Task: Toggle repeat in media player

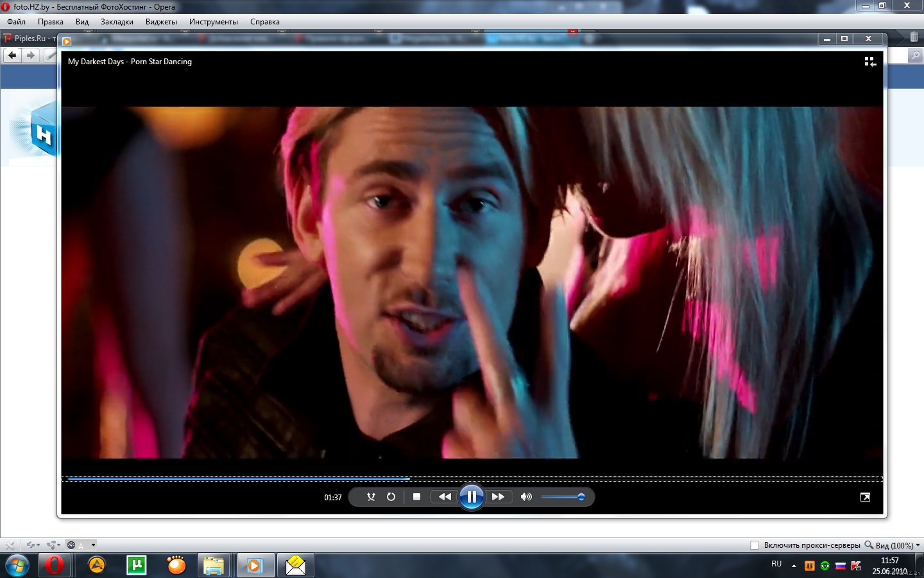Action: coord(391,496)
